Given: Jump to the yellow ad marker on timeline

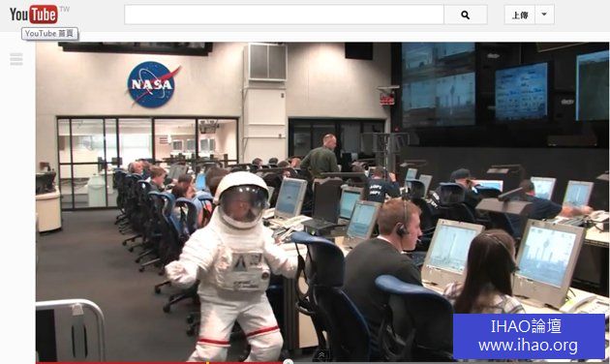Looking at the screenshot, I should (x=208, y=362).
